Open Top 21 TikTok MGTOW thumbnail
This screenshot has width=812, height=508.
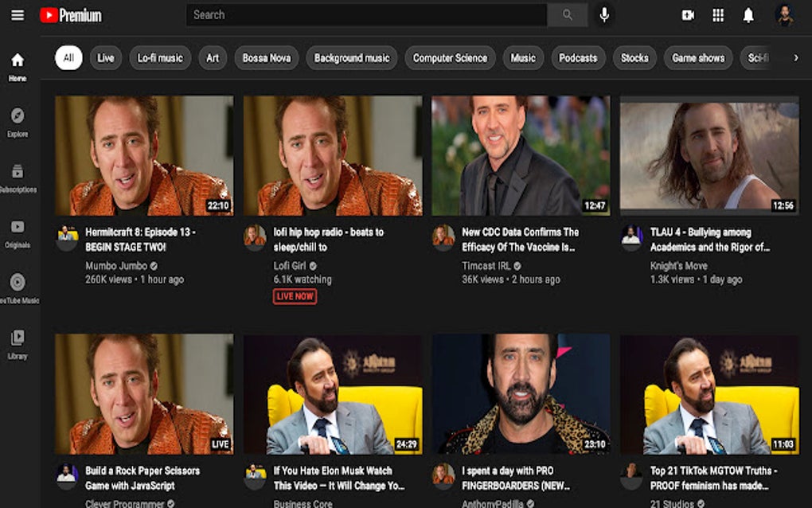tap(709, 394)
